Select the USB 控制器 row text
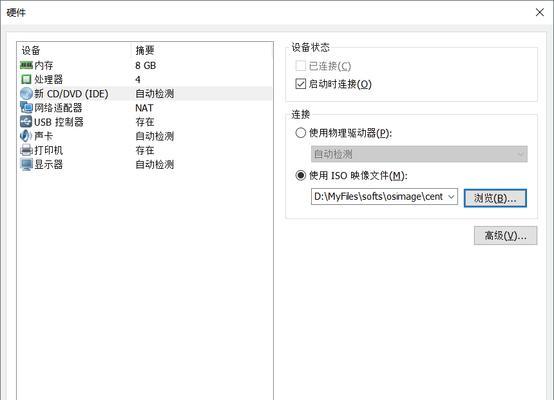The width and height of the screenshot is (554, 400). click(59, 122)
